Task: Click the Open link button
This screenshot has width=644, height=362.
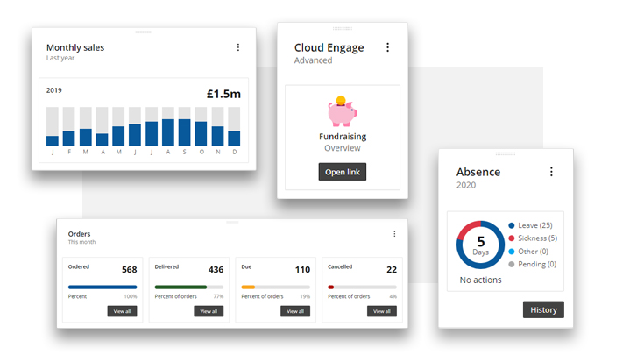Action: pyautogui.click(x=342, y=172)
